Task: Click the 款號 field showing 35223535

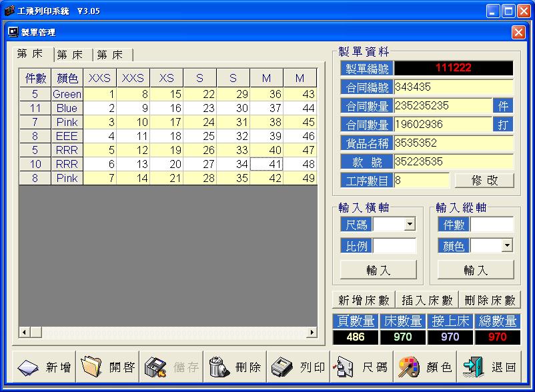Action: pos(454,161)
